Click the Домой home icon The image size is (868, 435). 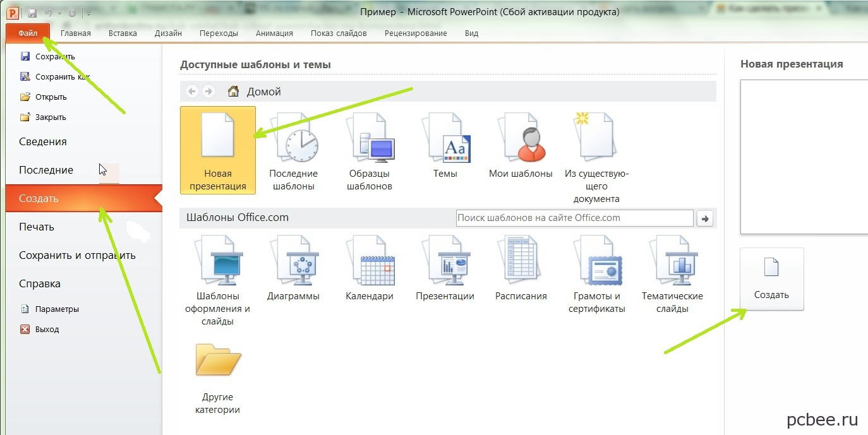234,92
